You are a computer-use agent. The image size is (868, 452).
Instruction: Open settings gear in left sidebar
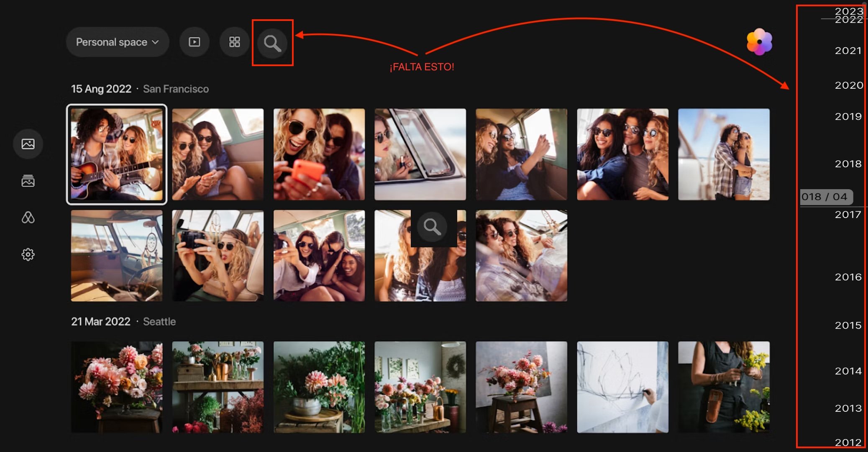click(x=28, y=254)
